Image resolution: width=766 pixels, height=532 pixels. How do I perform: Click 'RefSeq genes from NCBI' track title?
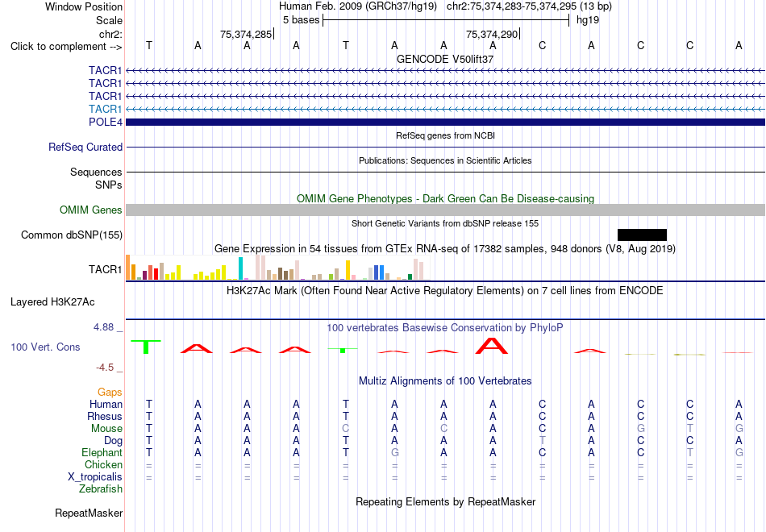(x=445, y=135)
